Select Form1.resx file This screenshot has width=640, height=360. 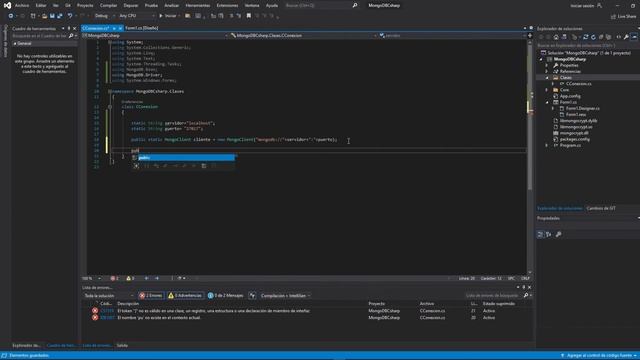(576, 114)
